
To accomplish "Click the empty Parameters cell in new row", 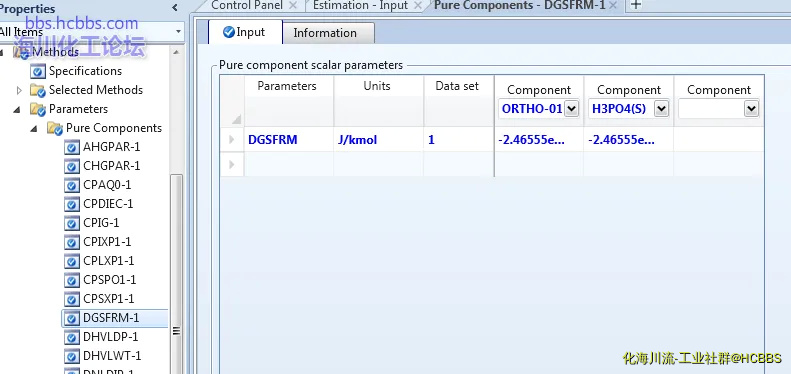I will click(289, 164).
